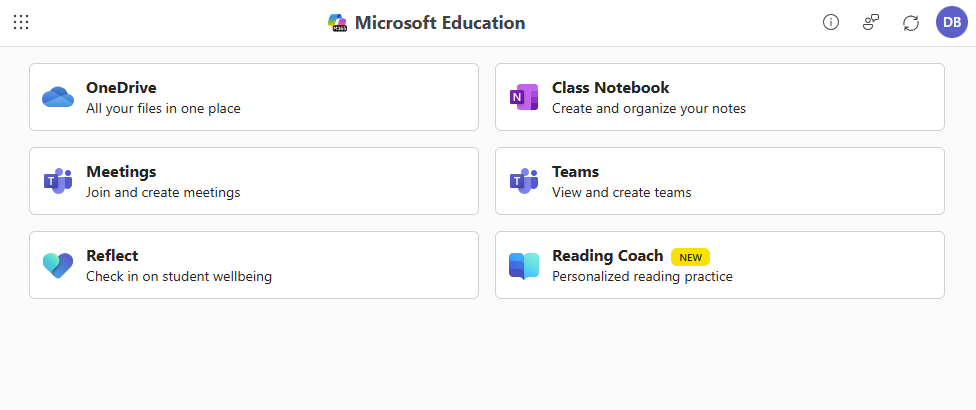Image resolution: width=976 pixels, height=410 pixels.
Task: Click the OneDrive cloud icon
Action: point(58,97)
